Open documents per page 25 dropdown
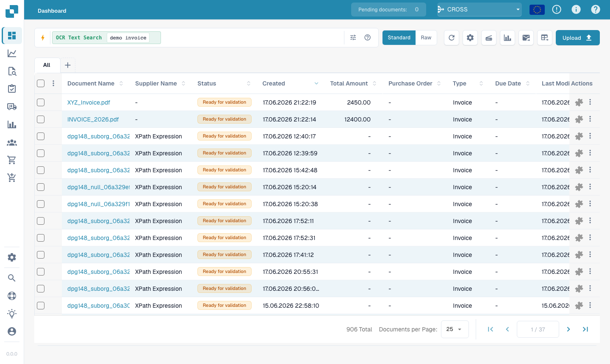This screenshot has height=364, width=610. coord(455,329)
